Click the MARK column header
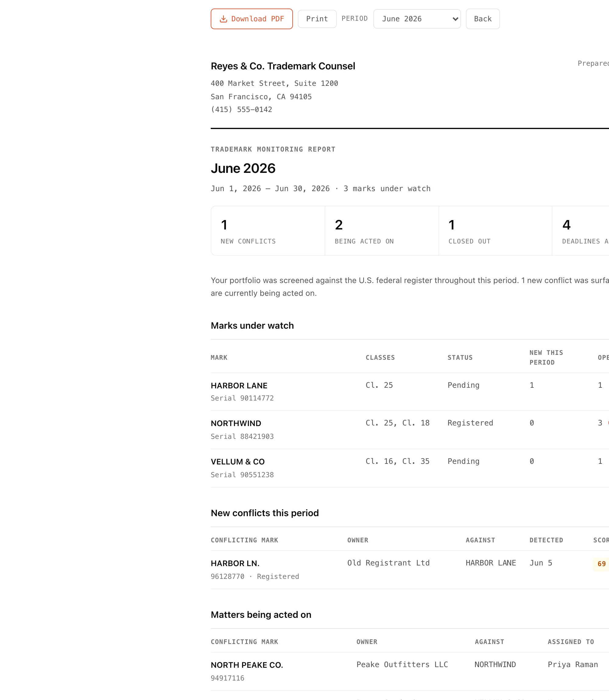 tap(219, 358)
